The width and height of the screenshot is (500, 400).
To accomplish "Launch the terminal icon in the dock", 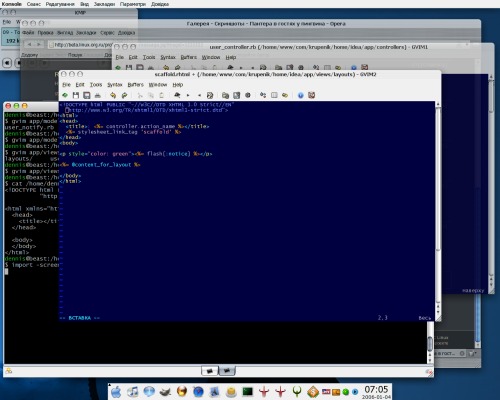I will pos(247,391).
